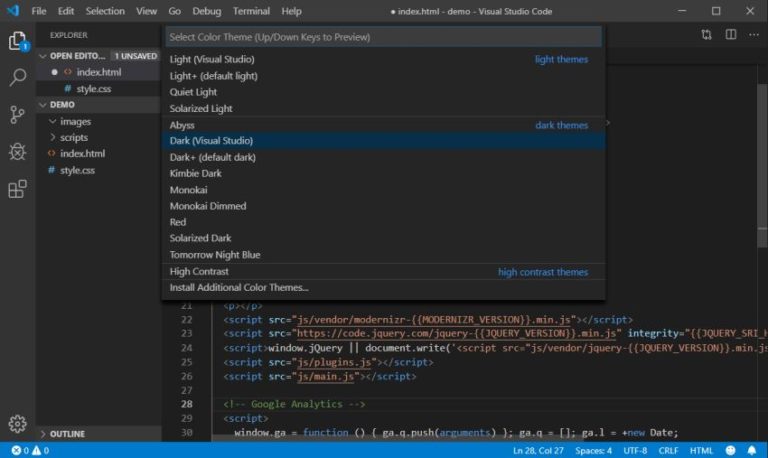This screenshot has width=768, height=458.
Task: Click Install Additional Color Themes
Action: (x=384, y=288)
